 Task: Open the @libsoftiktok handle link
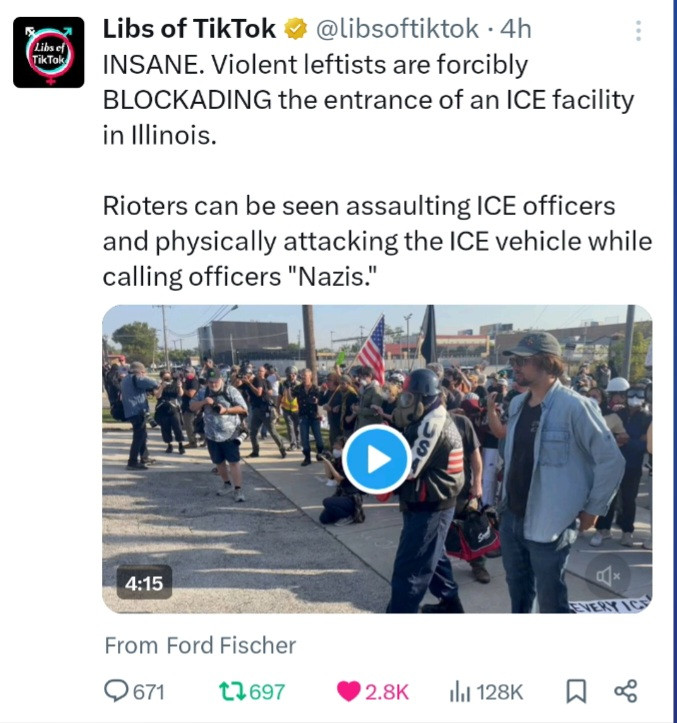tap(396, 30)
